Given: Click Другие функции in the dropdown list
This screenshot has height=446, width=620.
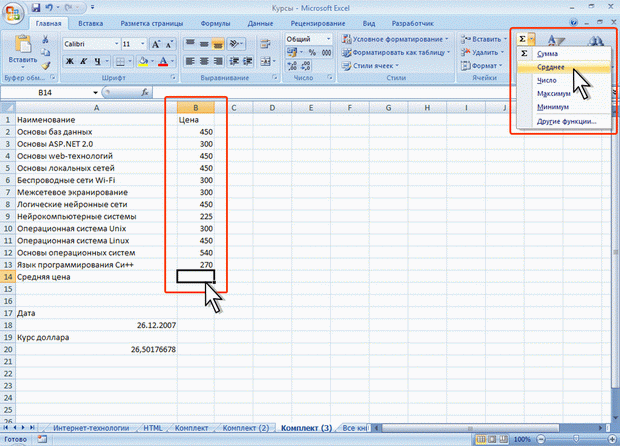Looking at the screenshot, I should [x=566, y=121].
